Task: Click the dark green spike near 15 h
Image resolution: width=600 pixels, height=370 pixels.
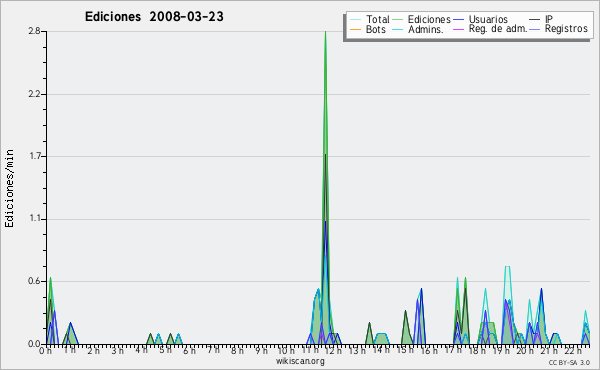Action: [x=406, y=328]
